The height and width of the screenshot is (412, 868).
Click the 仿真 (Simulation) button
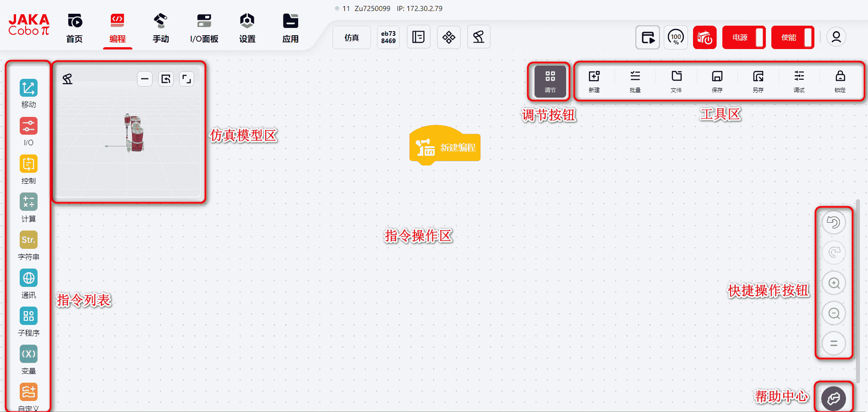(x=351, y=38)
